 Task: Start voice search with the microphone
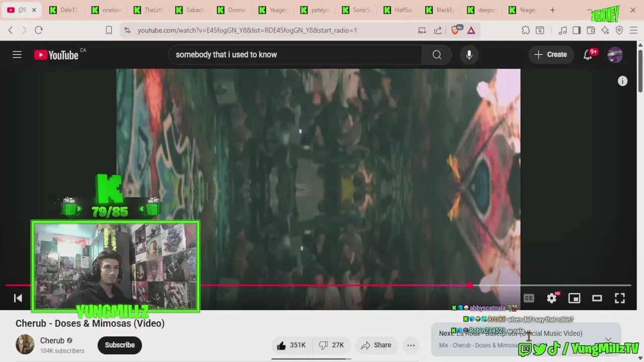469,55
